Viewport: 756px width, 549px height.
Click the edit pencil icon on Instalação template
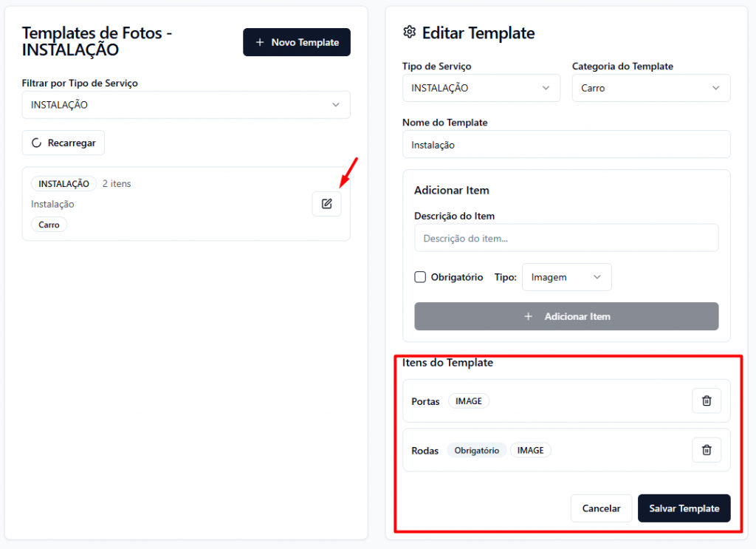pos(326,204)
